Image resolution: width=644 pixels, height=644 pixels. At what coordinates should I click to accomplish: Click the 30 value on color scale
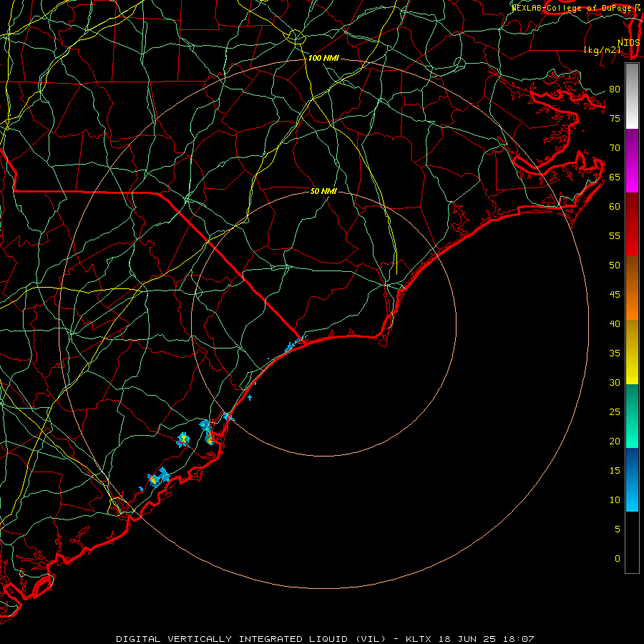point(615,382)
